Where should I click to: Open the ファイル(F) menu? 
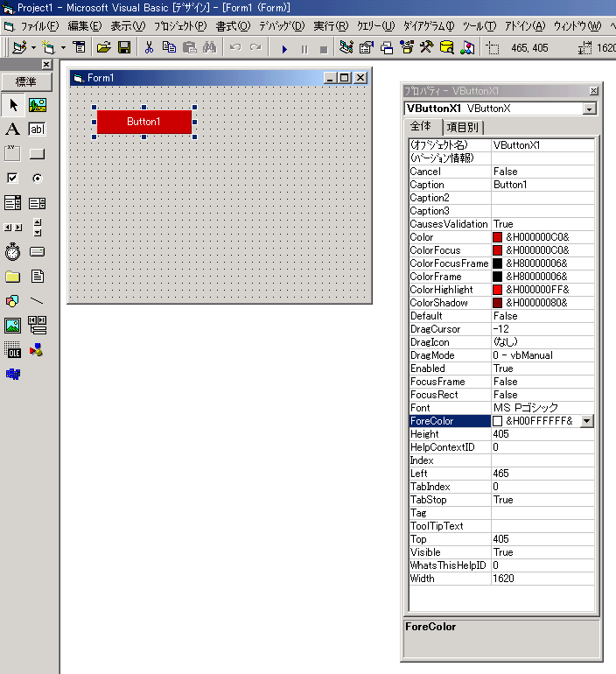pyautogui.click(x=39, y=26)
